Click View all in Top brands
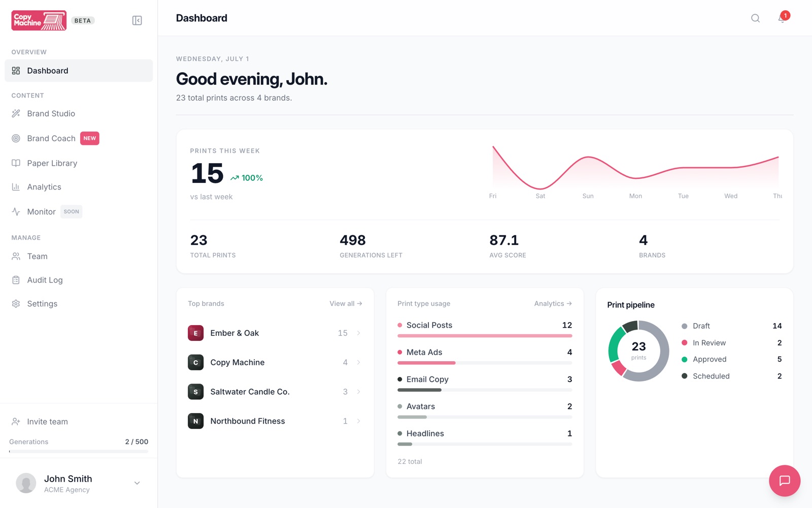 tap(346, 303)
